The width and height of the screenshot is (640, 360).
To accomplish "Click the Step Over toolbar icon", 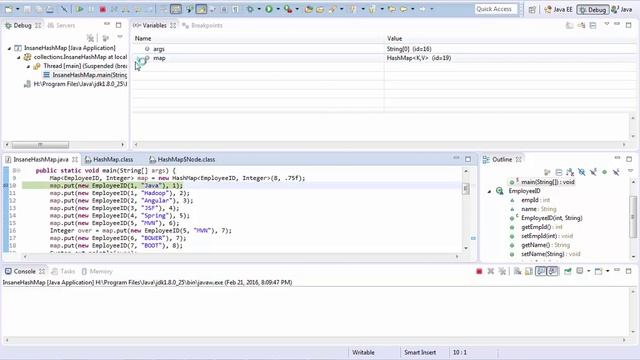I will 138,9.
